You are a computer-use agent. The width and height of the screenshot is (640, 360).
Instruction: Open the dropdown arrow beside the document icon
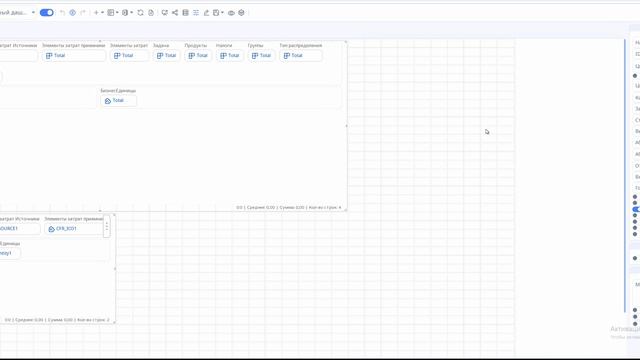pyautogui.click(x=131, y=13)
